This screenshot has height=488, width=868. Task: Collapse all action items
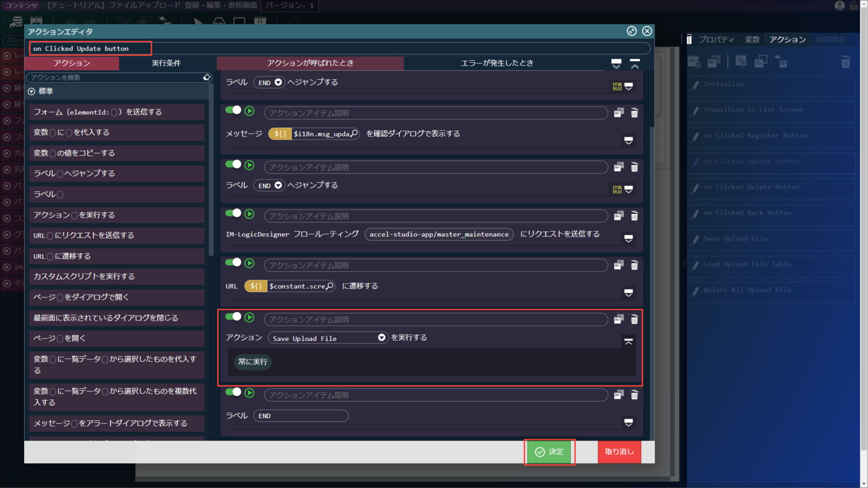point(635,63)
